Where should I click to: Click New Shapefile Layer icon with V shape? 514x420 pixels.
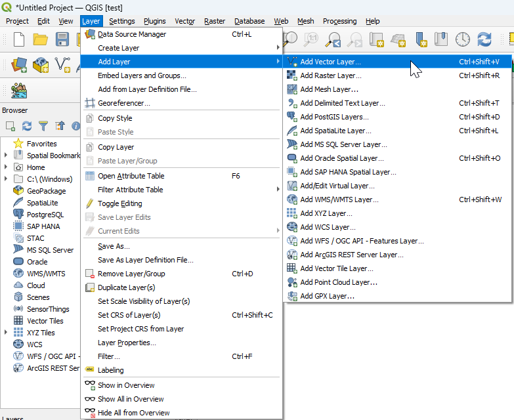coord(63,64)
